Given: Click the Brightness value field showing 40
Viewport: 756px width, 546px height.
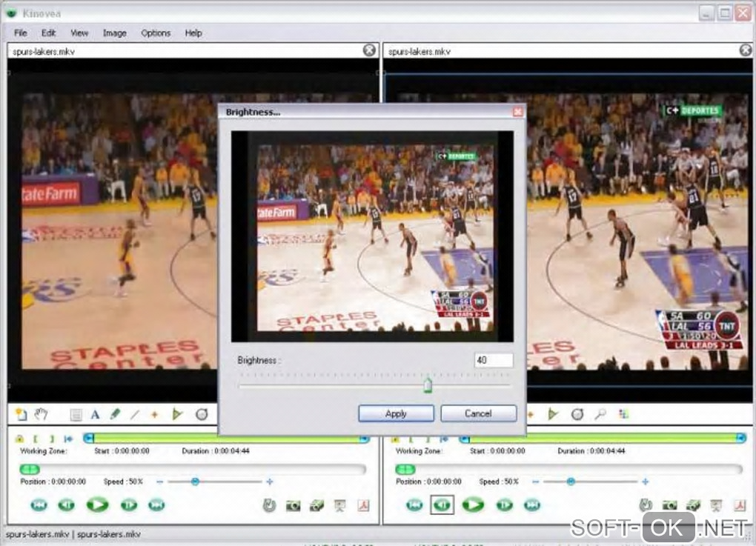Looking at the screenshot, I should pyautogui.click(x=493, y=360).
